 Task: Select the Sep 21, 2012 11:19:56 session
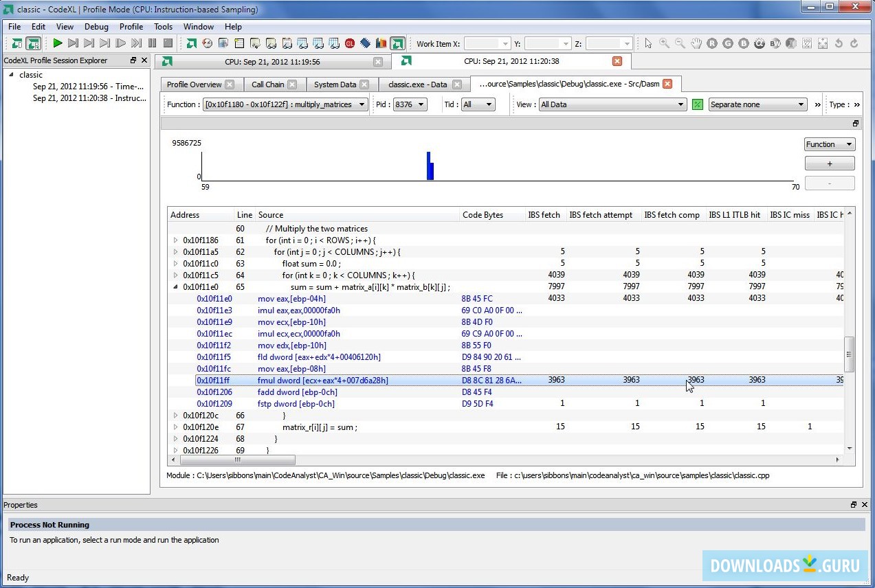click(x=88, y=87)
